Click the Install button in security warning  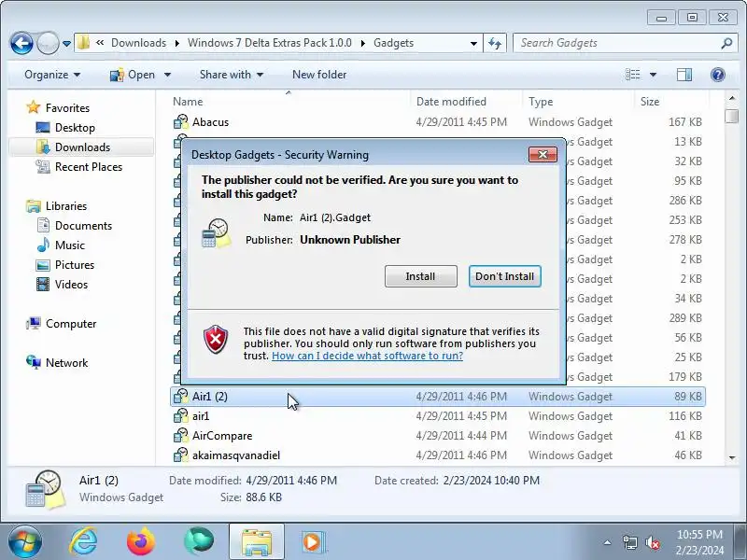click(421, 276)
